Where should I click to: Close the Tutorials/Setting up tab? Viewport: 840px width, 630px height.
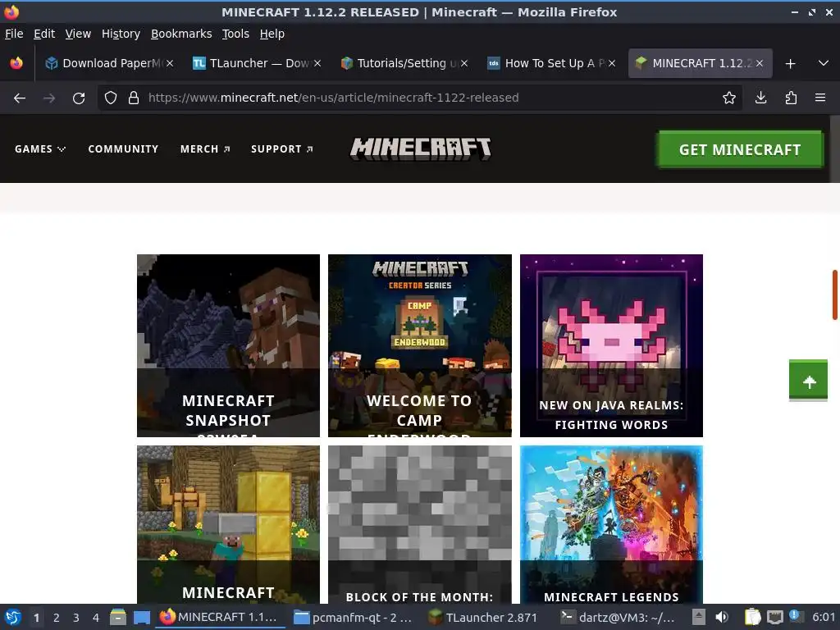[x=464, y=63]
